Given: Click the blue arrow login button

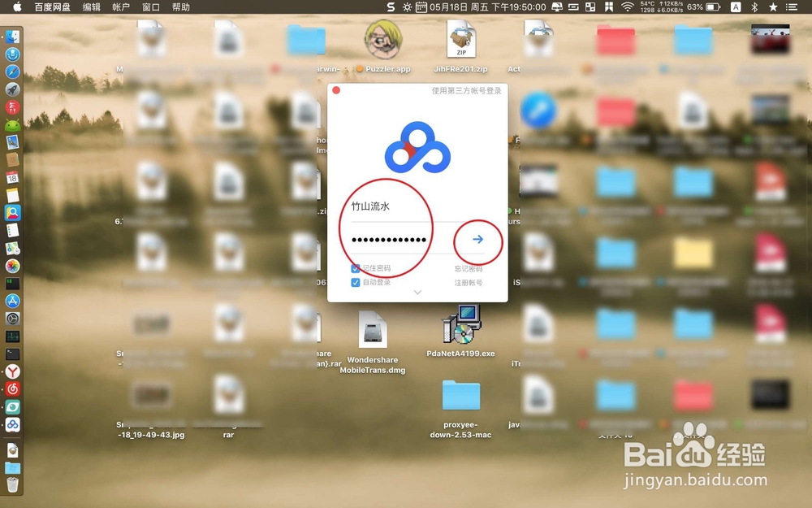Looking at the screenshot, I should pyautogui.click(x=477, y=239).
